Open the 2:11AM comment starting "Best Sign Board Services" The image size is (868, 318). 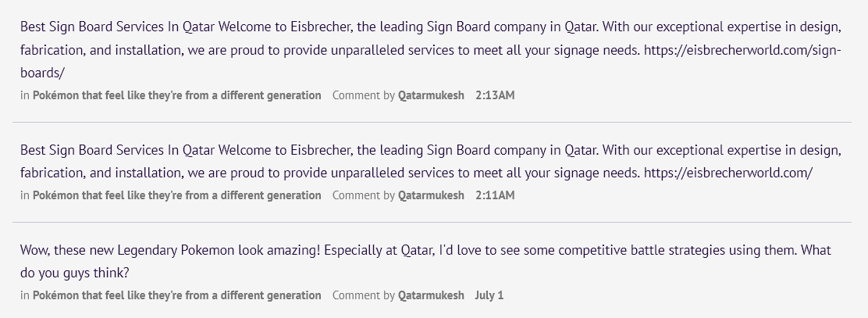pos(312,148)
